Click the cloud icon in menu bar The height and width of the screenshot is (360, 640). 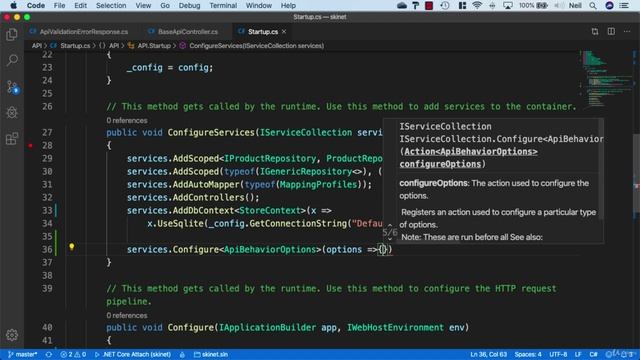coord(402,5)
